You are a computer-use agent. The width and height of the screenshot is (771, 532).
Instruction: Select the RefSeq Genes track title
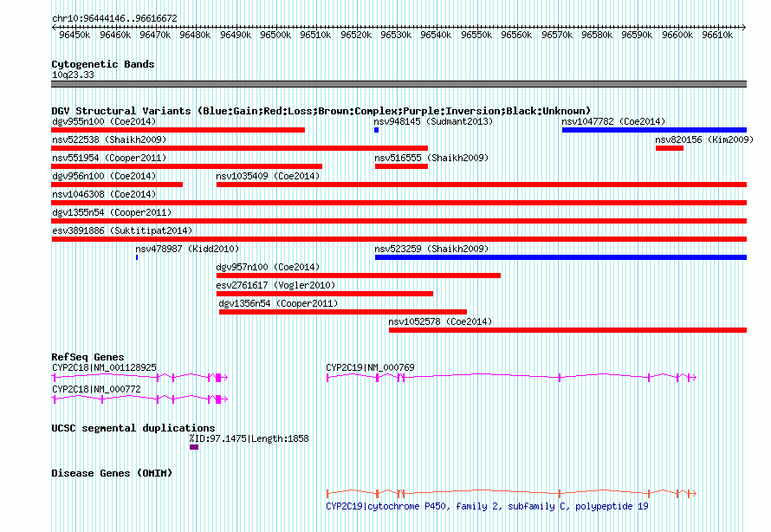[x=87, y=357]
